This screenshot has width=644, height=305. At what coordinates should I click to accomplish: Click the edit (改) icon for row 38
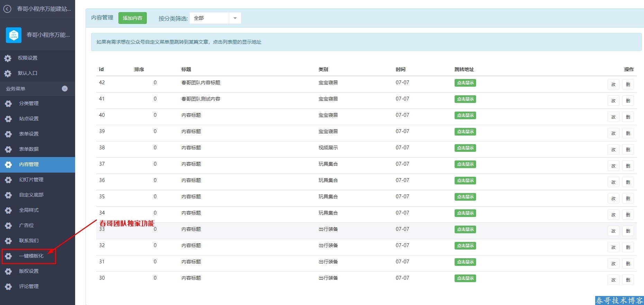point(613,150)
